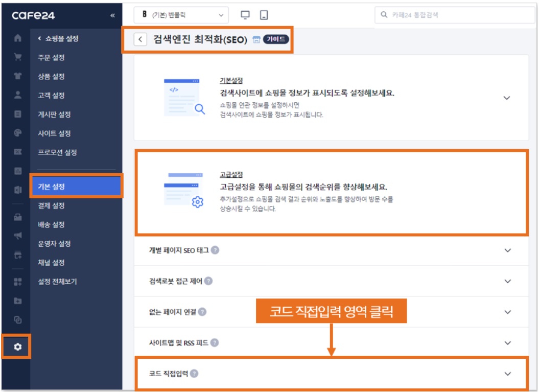Viewport: 539px width, 392px height.
Task: Click the 고급설정 underlined link
Action: 231,175
